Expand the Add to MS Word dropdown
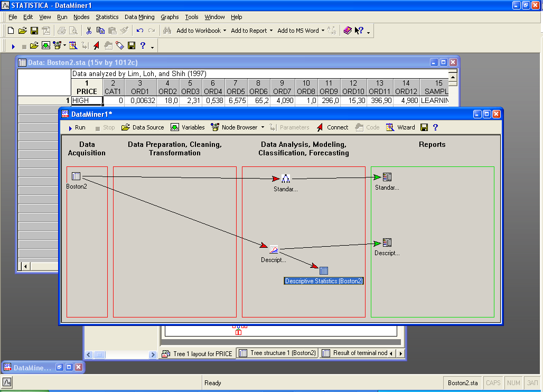Screen dimensions: 543x392 (323, 31)
